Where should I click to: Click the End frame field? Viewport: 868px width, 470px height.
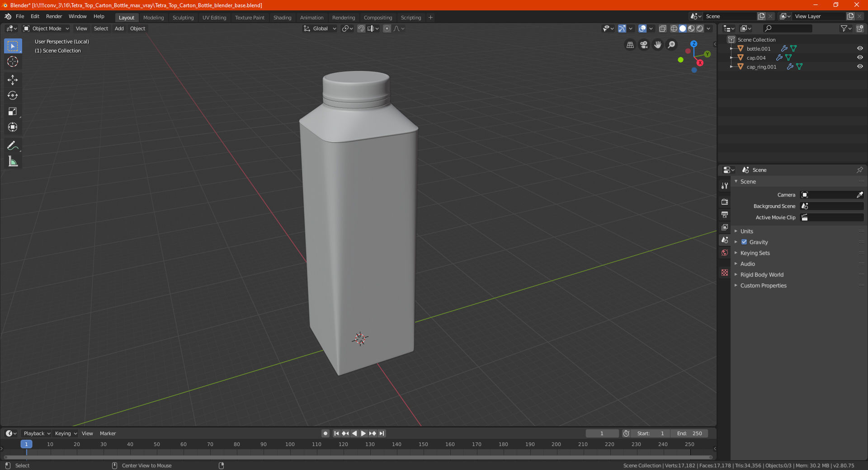tap(689, 433)
